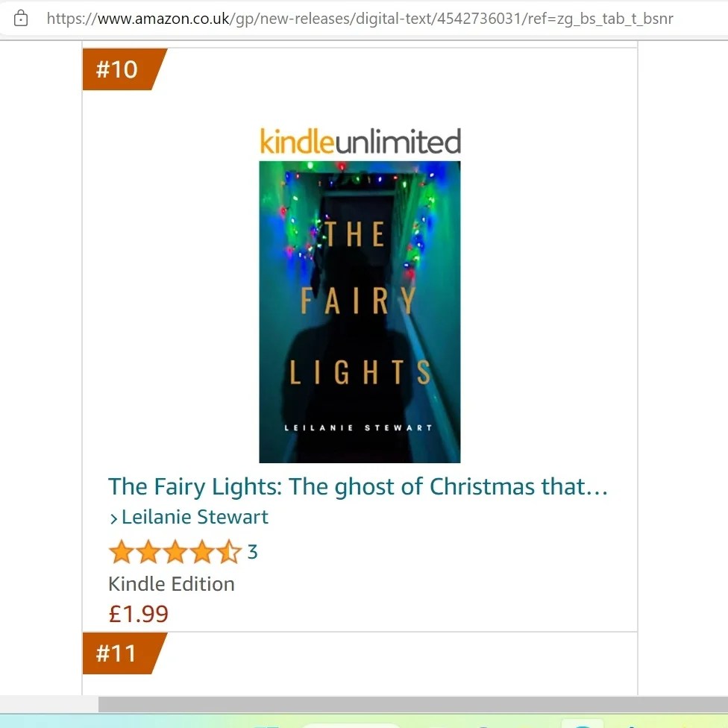Click the site information lock icon
The width and height of the screenshot is (728, 728).
[x=21, y=19]
